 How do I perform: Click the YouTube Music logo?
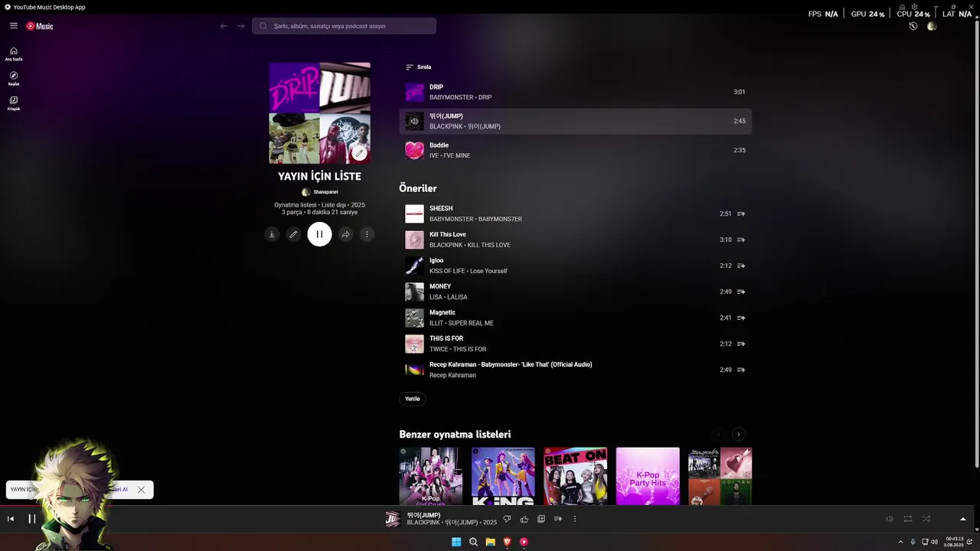tap(40, 26)
